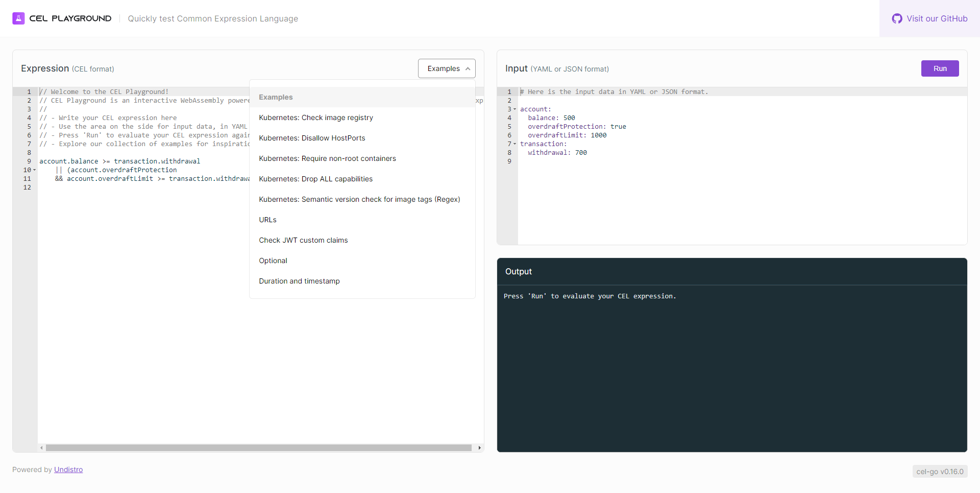The image size is (980, 493).
Task: Click inside the YAML input editor area
Action: 740,199
